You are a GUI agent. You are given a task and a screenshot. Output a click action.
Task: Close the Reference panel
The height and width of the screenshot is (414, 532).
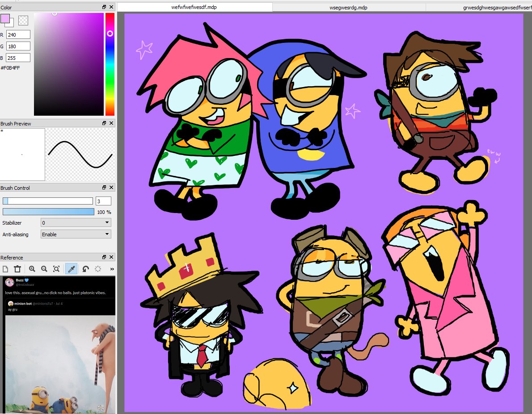(111, 257)
